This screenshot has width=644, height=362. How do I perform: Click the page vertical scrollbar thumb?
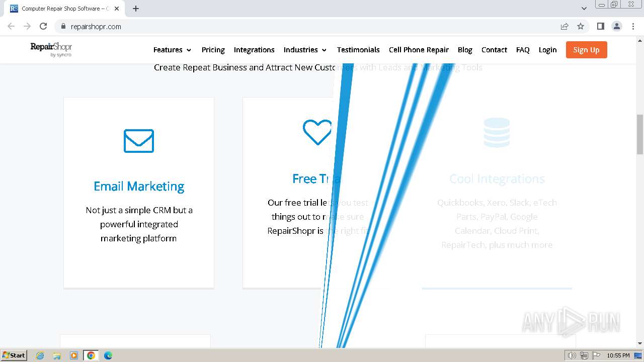640,134
